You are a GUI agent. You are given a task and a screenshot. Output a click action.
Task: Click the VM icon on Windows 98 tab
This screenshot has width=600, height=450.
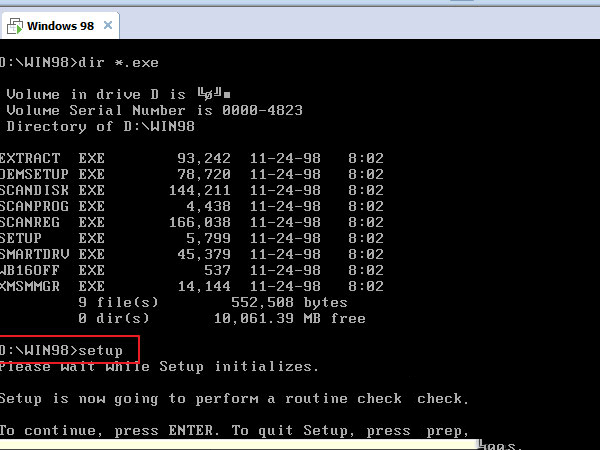[15, 26]
